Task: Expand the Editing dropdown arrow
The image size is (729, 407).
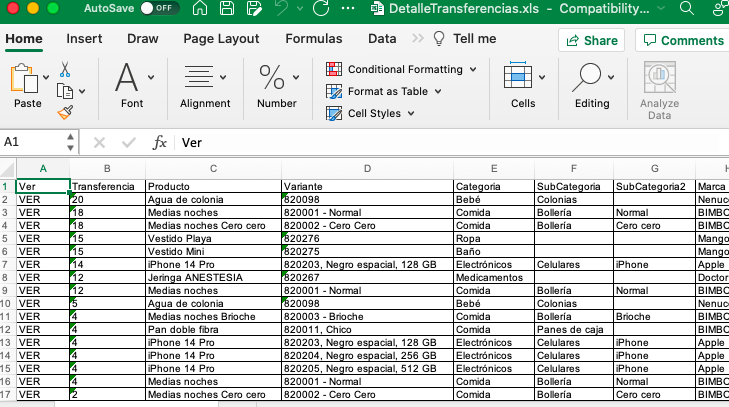Action: (x=611, y=78)
